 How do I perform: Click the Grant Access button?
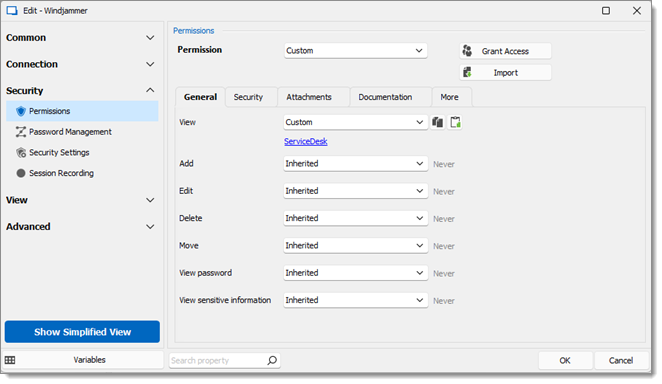pyautogui.click(x=505, y=51)
